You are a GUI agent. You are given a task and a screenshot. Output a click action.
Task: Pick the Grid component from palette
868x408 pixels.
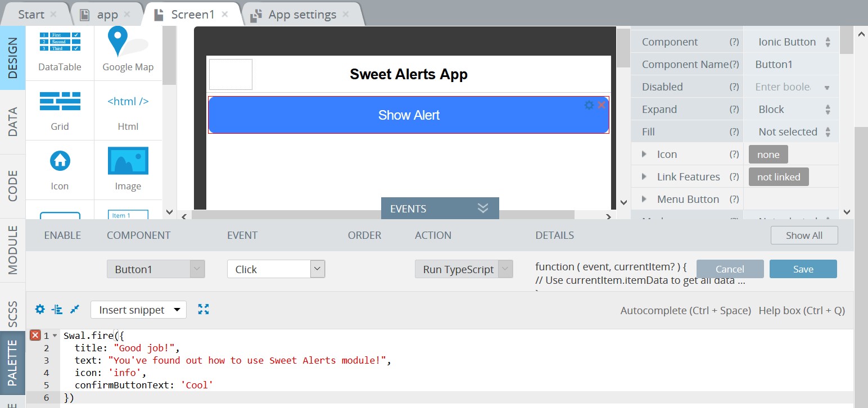coord(60,111)
